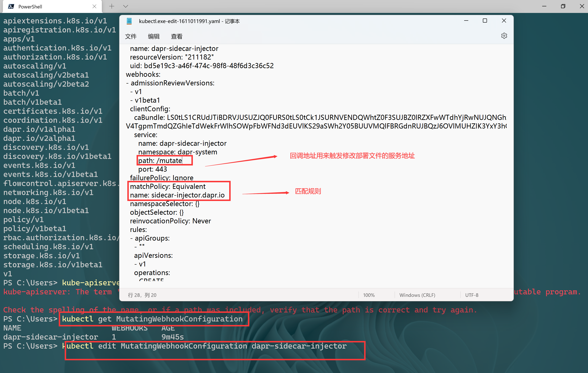
Task: Click 'dapr.io/v1alpha1' in terminal list
Action: (39, 129)
